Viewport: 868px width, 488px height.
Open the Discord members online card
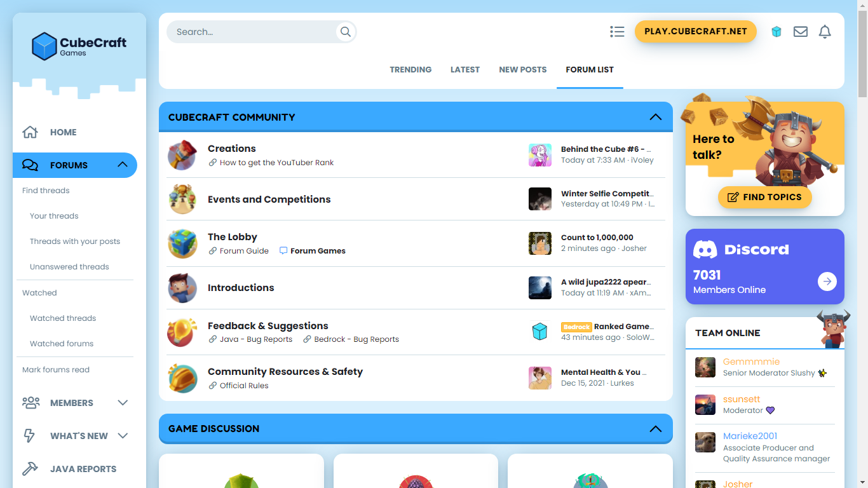pyautogui.click(x=765, y=267)
